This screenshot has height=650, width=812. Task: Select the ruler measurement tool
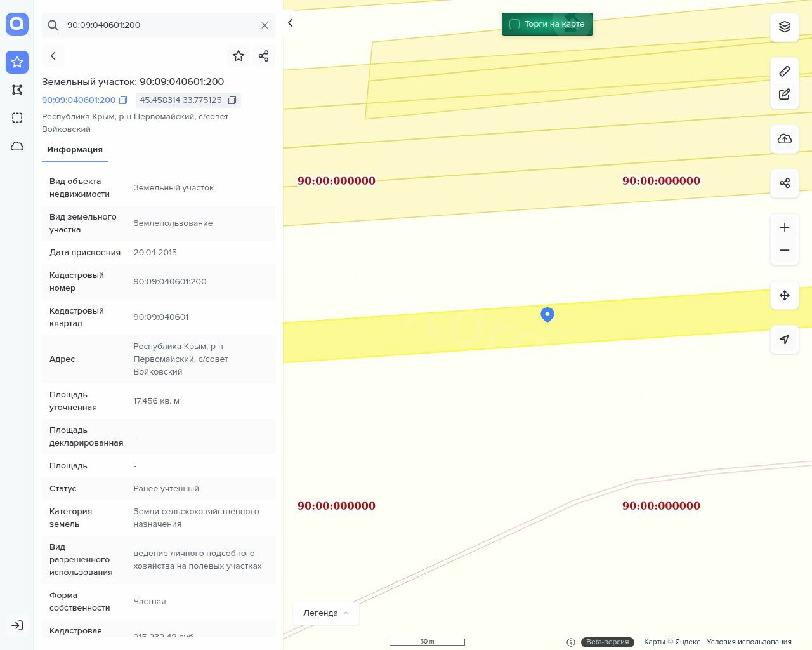(784, 71)
